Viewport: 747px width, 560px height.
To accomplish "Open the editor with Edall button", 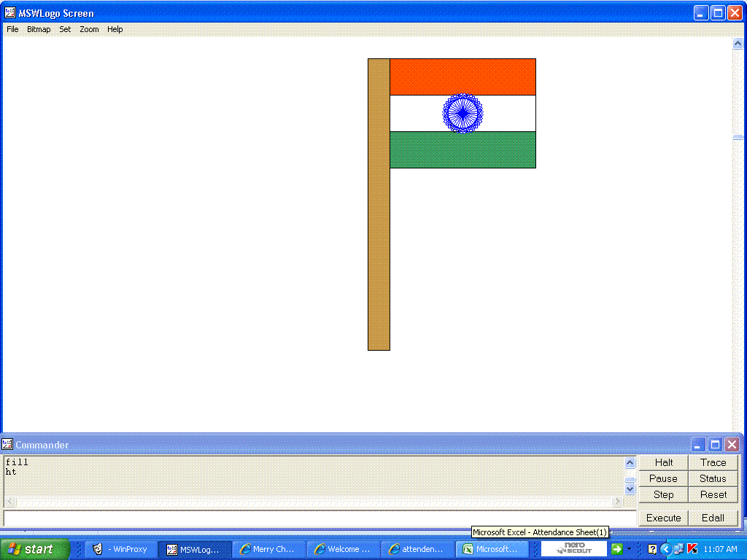I will (713, 518).
